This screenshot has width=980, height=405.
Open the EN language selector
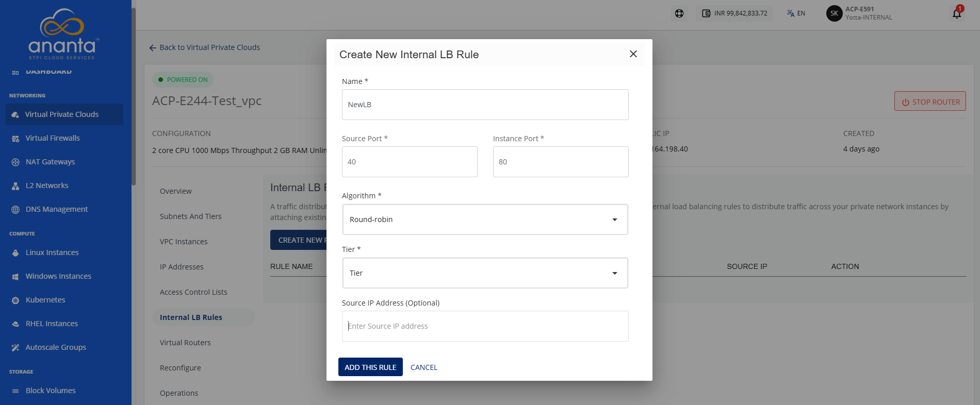796,13
